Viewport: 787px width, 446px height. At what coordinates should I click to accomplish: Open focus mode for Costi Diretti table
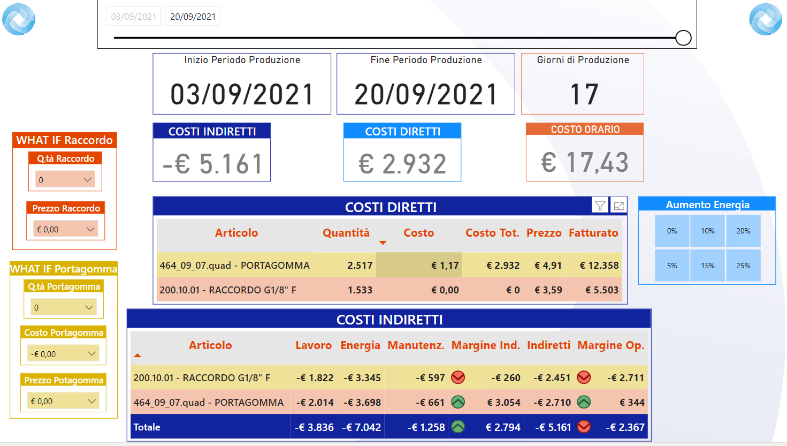click(x=619, y=205)
